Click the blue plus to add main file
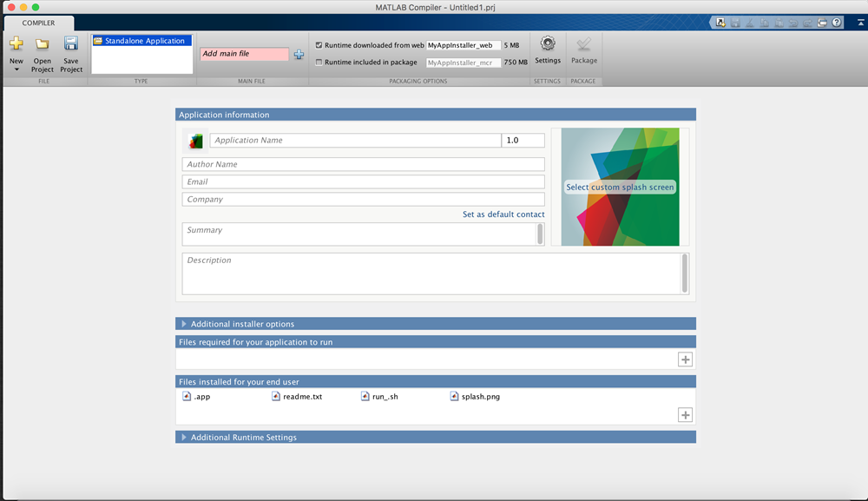The width and height of the screenshot is (868, 501). tap(299, 54)
